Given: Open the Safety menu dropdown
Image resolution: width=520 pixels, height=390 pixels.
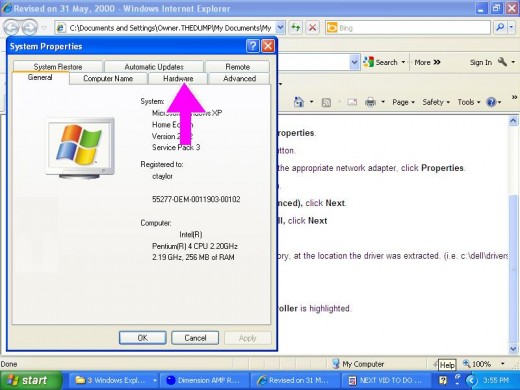Looking at the screenshot, I should 436,102.
